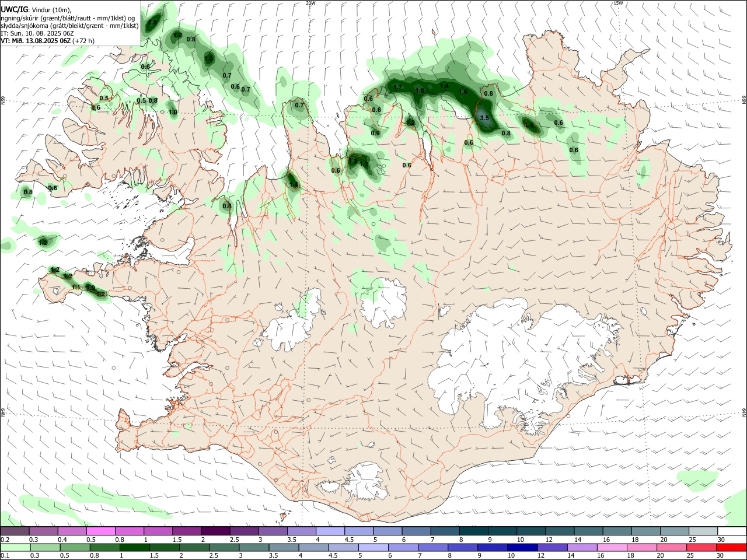The height and width of the screenshot is (560, 747).
Task: Click the '1.7' precipitation value on the north coast
Action: [x=397, y=87]
